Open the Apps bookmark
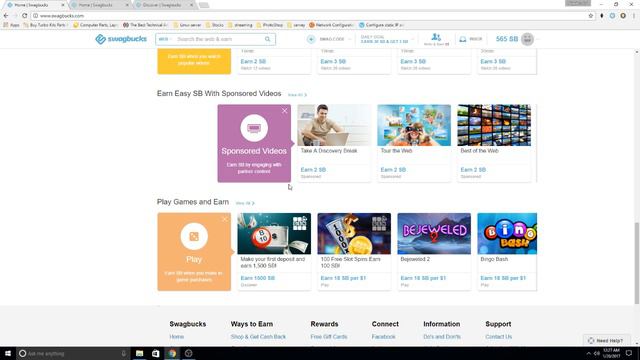 (x=11, y=25)
